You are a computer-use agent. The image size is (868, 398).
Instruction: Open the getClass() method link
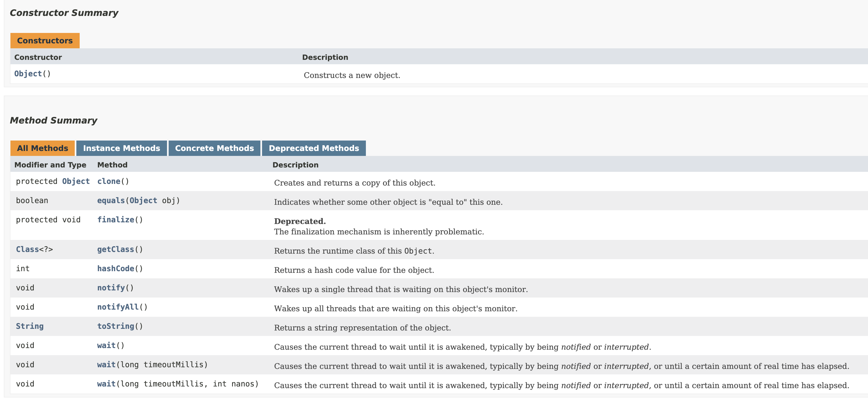116,249
